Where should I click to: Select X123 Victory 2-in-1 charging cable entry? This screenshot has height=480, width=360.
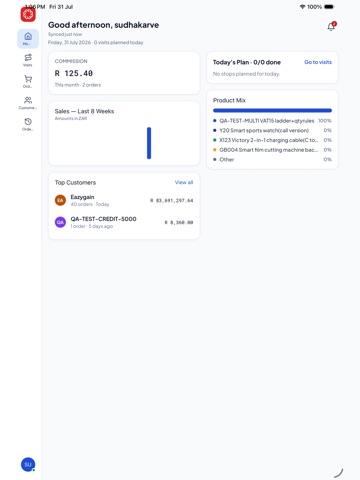(x=272, y=140)
